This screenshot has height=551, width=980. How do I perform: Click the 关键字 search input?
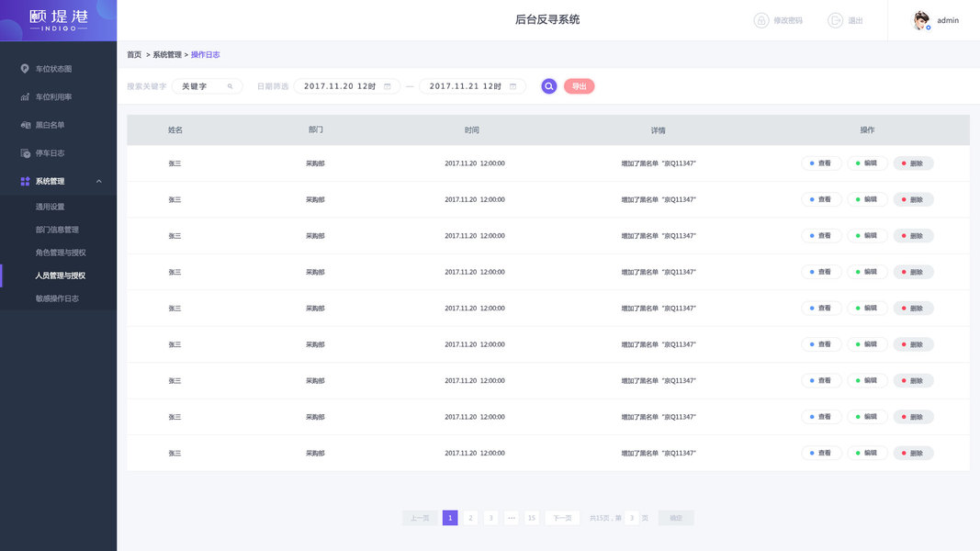(207, 86)
